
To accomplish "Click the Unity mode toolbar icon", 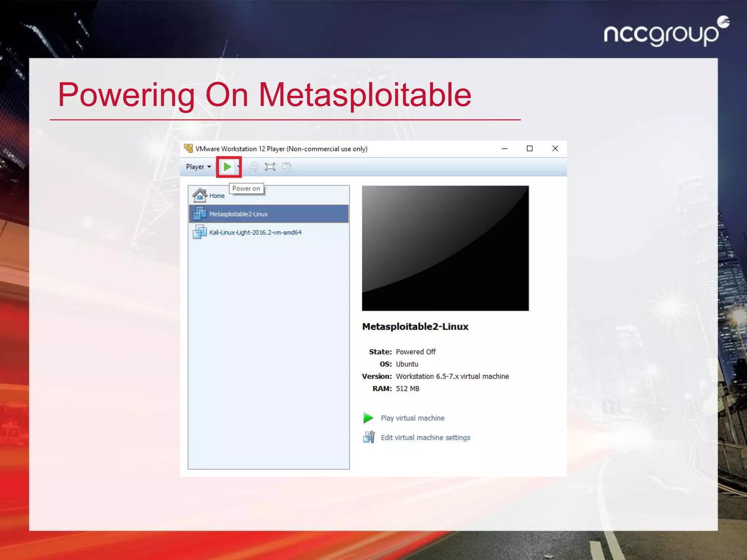I will (287, 167).
